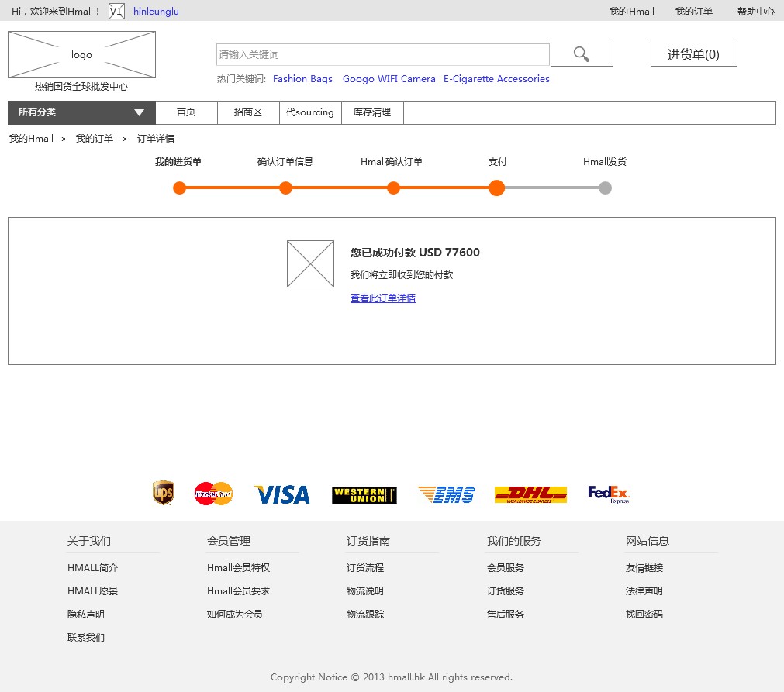Click the UPS shipping logo
The width and height of the screenshot is (784, 692).
point(163,493)
